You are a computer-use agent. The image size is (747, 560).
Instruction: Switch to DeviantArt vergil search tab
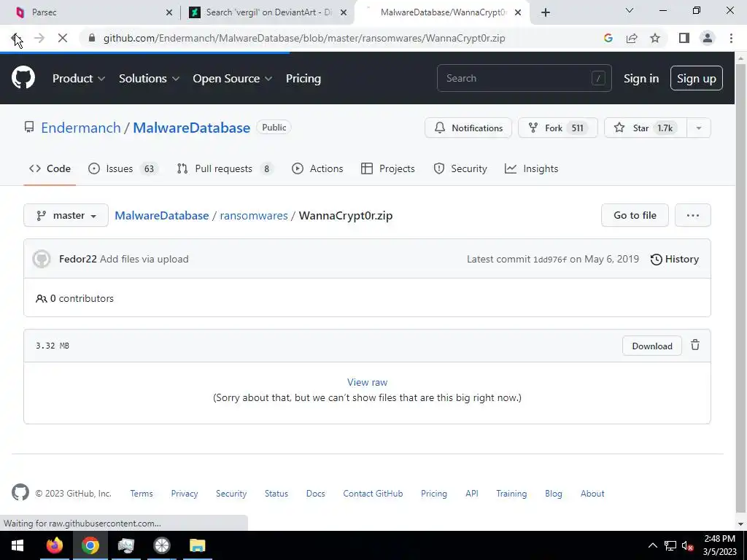(268, 12)
